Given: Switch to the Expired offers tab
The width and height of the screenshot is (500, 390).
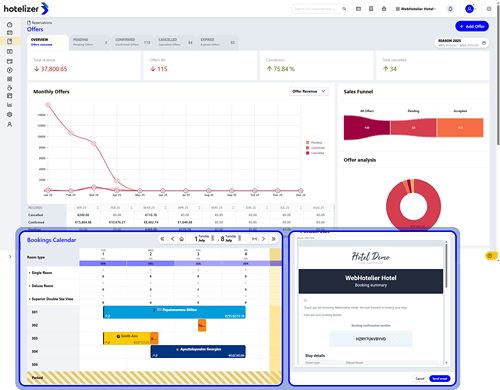Looking at the screenshot, I should tap(217, 42).
